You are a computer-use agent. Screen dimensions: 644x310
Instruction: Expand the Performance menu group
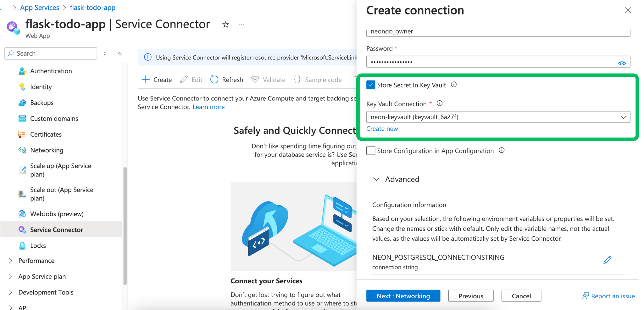(x=10, y=261)
